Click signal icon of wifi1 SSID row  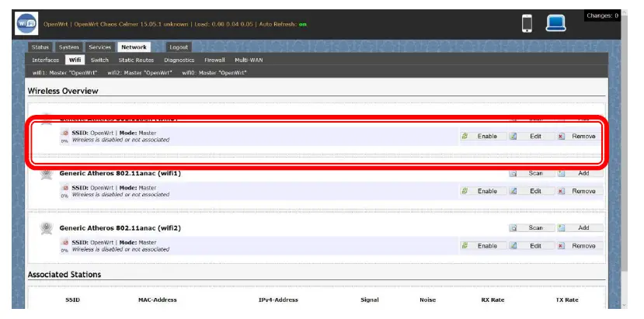click(x=65, y=189)
